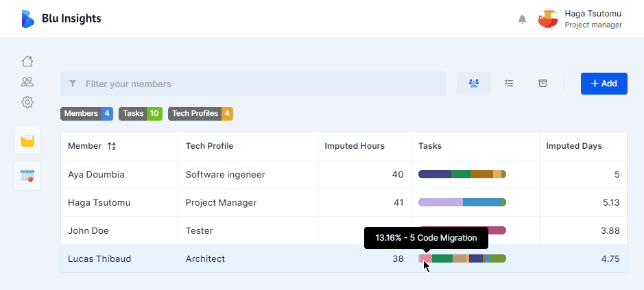The width and height of the screenshot is (644, 290).
Task: Open the Haga Tsutomu profile name in header
Action: 593,14
